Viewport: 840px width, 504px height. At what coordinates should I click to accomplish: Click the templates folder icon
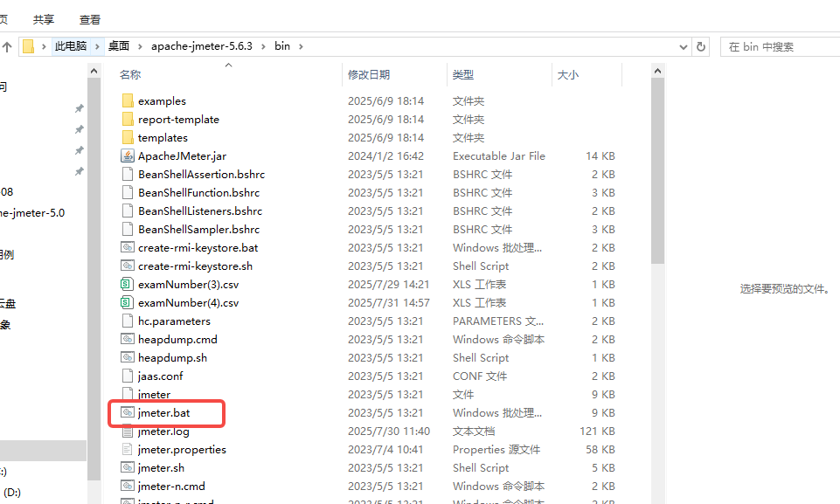128,137
